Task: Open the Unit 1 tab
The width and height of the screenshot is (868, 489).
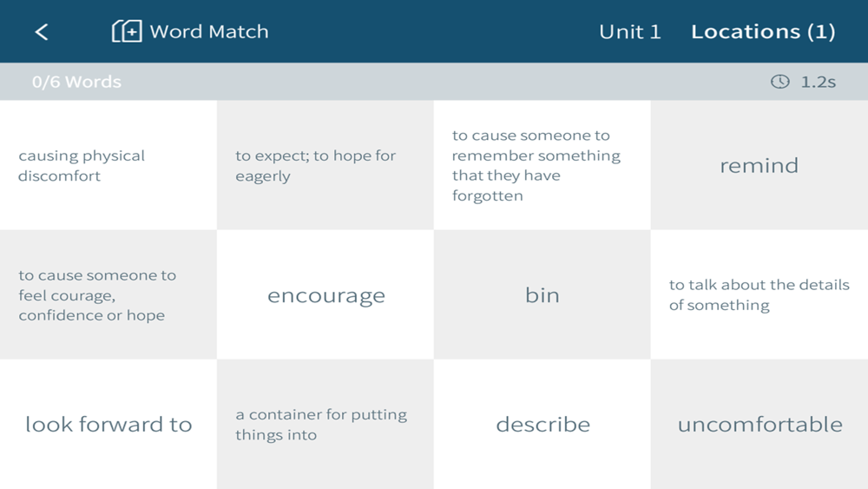Action: (x=629, y=32)
